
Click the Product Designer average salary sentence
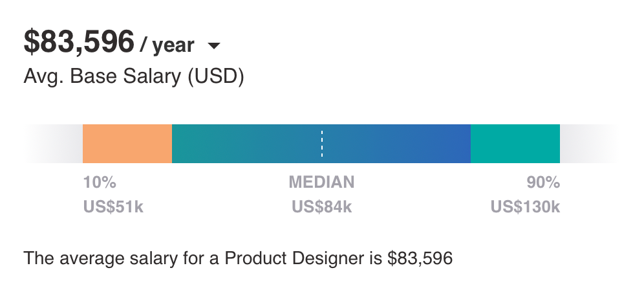(x=238, y=258)
